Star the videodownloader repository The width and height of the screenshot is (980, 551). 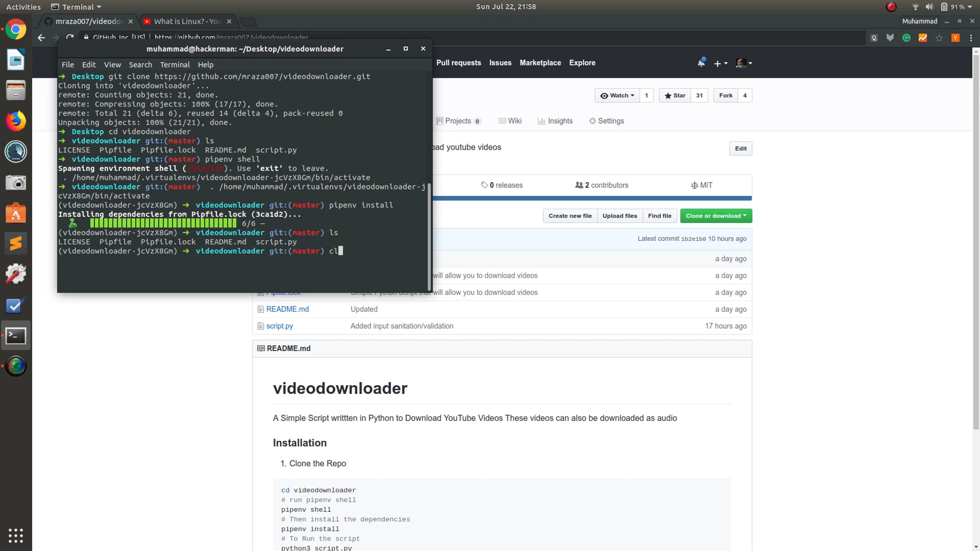(x=675, y=96)
